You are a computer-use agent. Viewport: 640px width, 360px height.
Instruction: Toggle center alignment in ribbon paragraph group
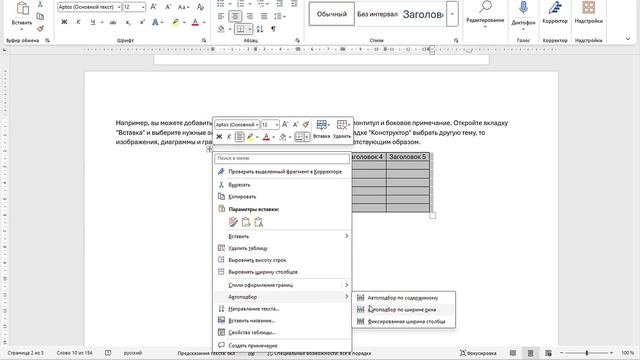point(235,16)
